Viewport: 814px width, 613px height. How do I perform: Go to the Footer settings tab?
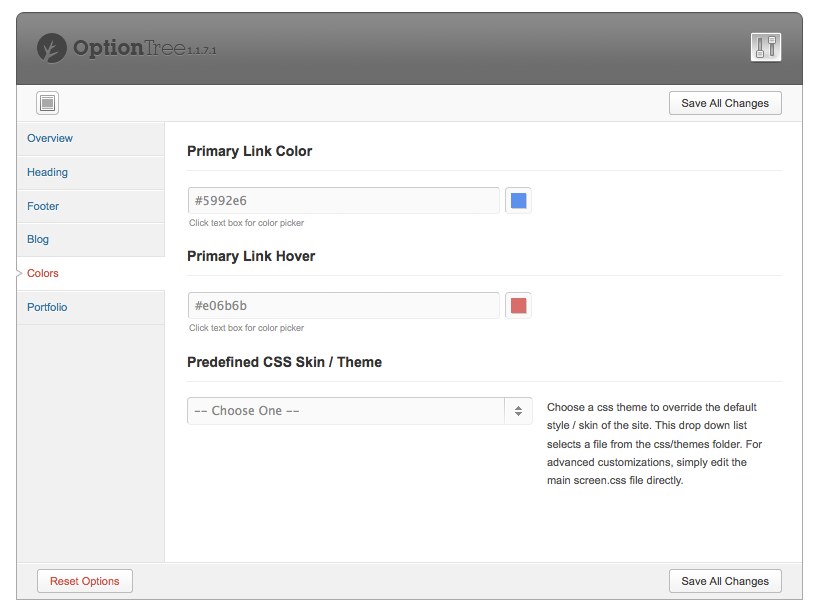(x=43, y=206)
